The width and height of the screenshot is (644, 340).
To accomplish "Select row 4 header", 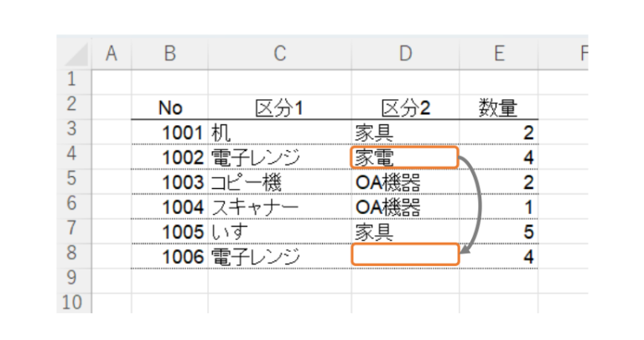I will (x=72, y=156).
